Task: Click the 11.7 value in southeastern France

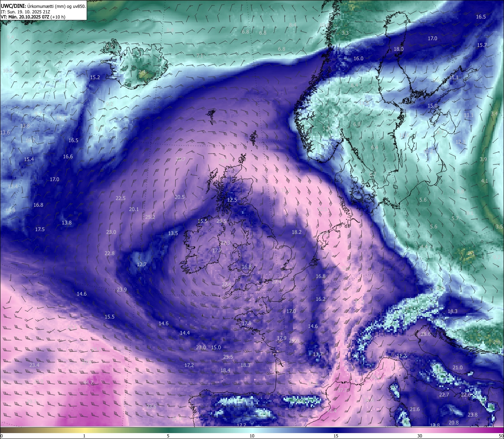Action: click(318, 355)
